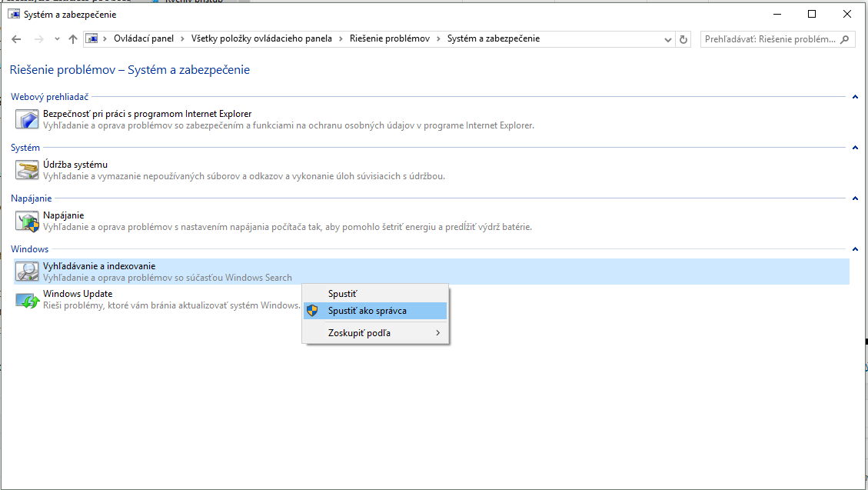Go up one level with up arrow
The height and width of the screenshot is (490, 868).
tap(72, 38)
